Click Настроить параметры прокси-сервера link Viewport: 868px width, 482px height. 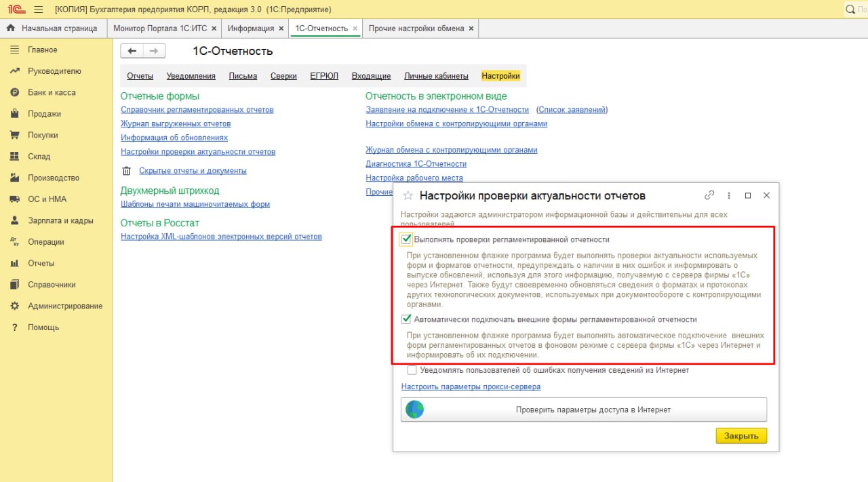point(471,387)
